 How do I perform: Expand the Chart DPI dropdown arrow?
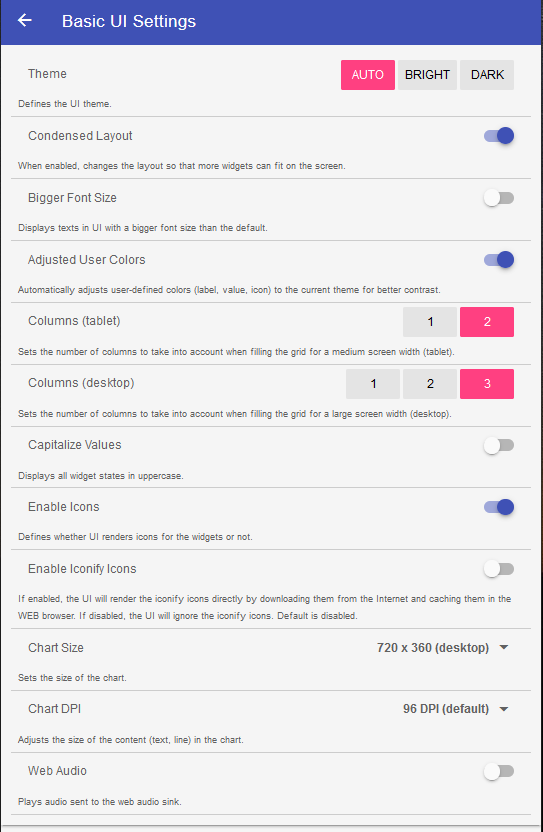504,709
